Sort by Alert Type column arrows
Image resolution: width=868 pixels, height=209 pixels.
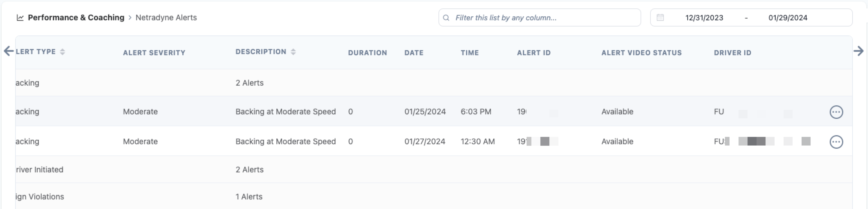[62, 52]
